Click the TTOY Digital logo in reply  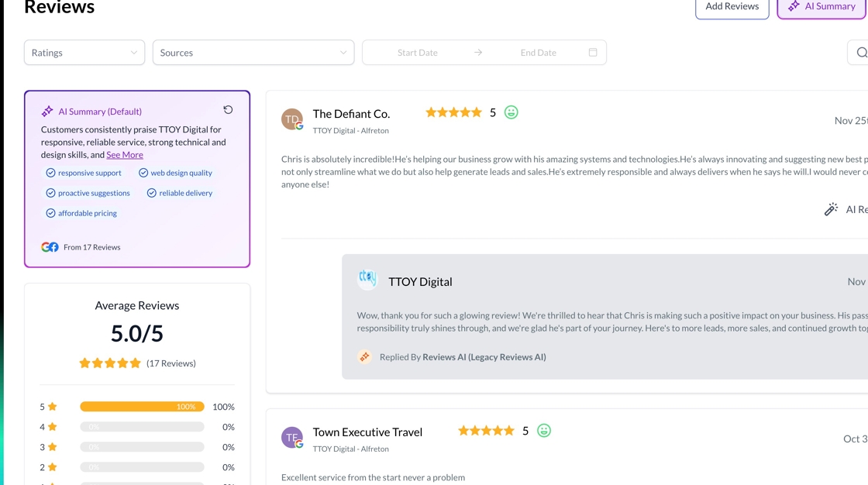point(367,278)
